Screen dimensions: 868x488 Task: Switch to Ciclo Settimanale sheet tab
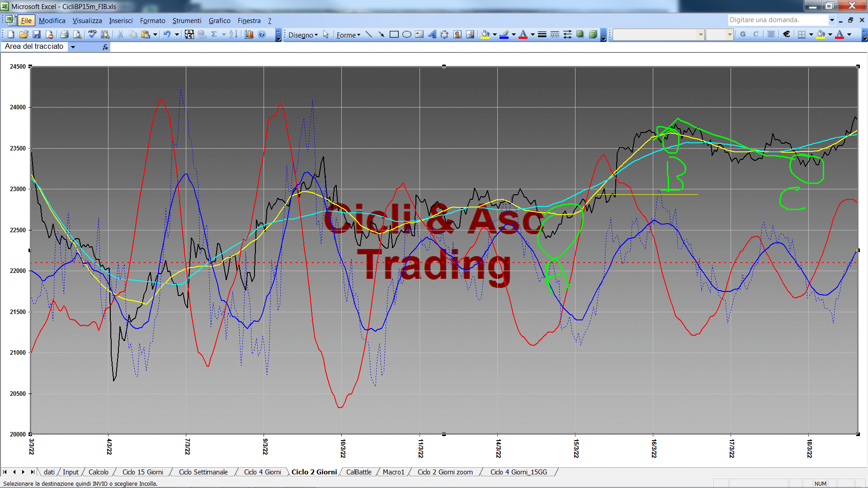(203, 472)
